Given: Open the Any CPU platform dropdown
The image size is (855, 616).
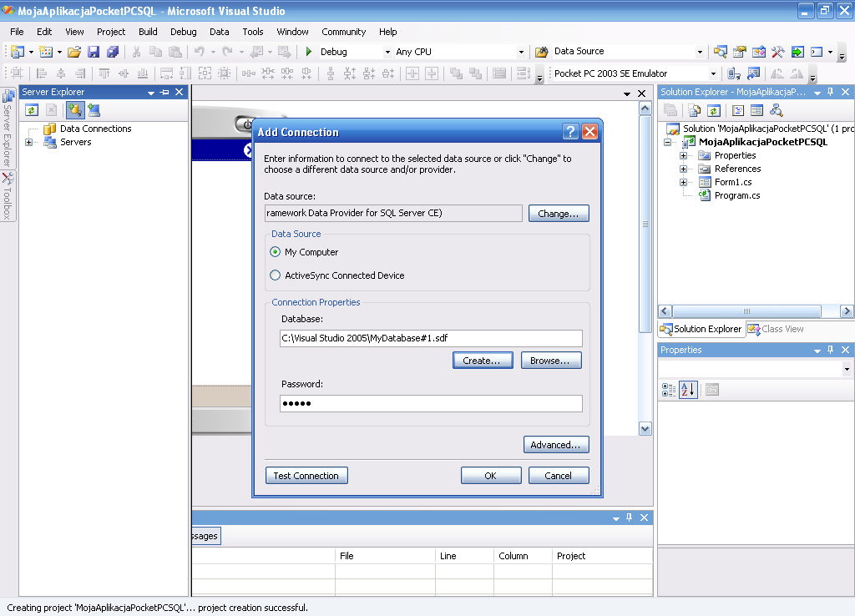Looking at the screenshot, I should click(x=521, y=53).
